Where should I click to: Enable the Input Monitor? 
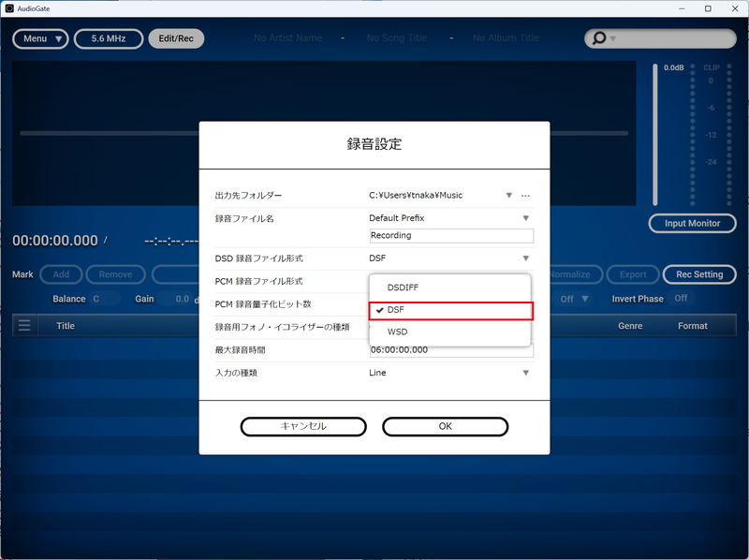point(693,223)
